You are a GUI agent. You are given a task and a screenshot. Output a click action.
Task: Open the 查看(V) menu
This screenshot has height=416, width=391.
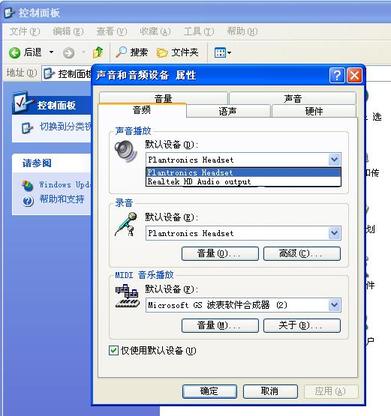pyautogui.click(x=111, y=31)
